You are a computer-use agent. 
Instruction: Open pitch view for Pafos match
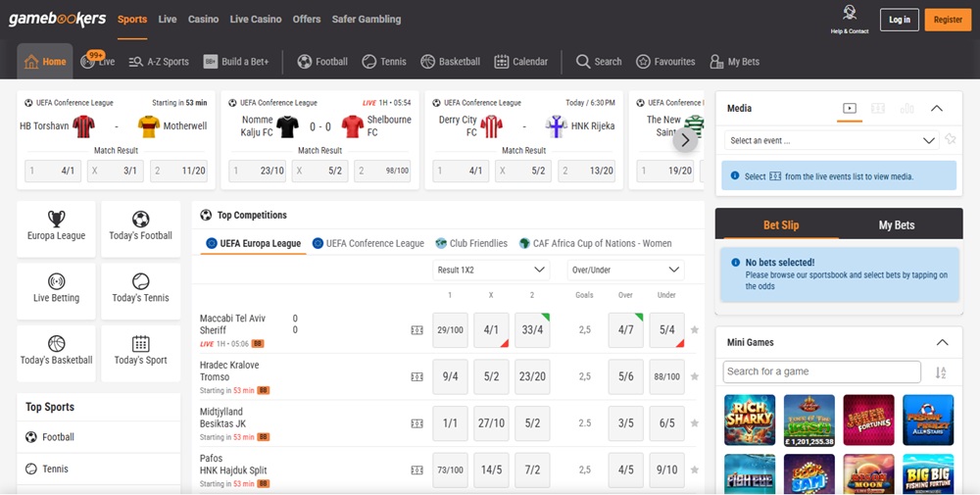pyautogui.click(x=416, y=470)
